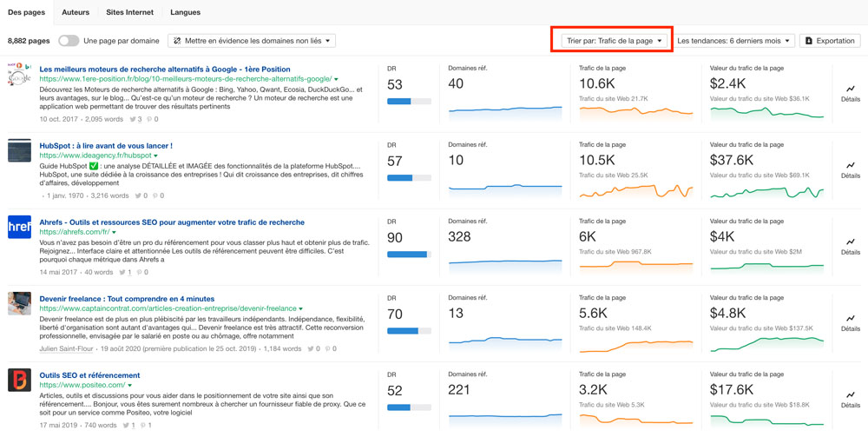Open the captaincontrat.com URL link
The width and height of the screenshot is (868, 437).
168,308
